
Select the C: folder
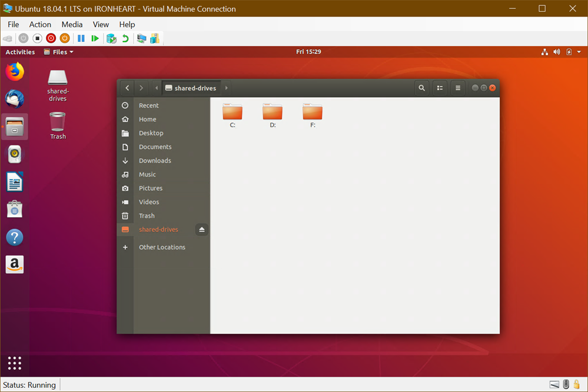pos(232,115)
